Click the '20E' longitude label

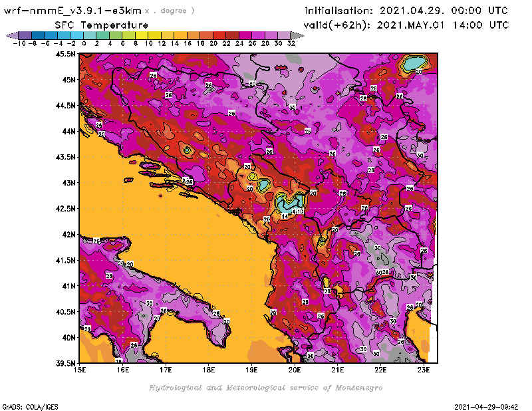295,370
